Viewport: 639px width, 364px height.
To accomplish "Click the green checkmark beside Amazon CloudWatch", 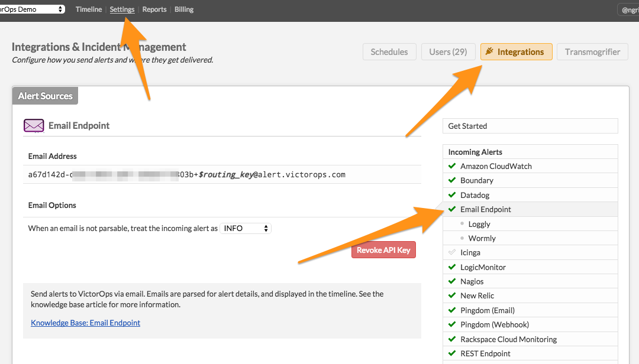I will coord(452,165).
